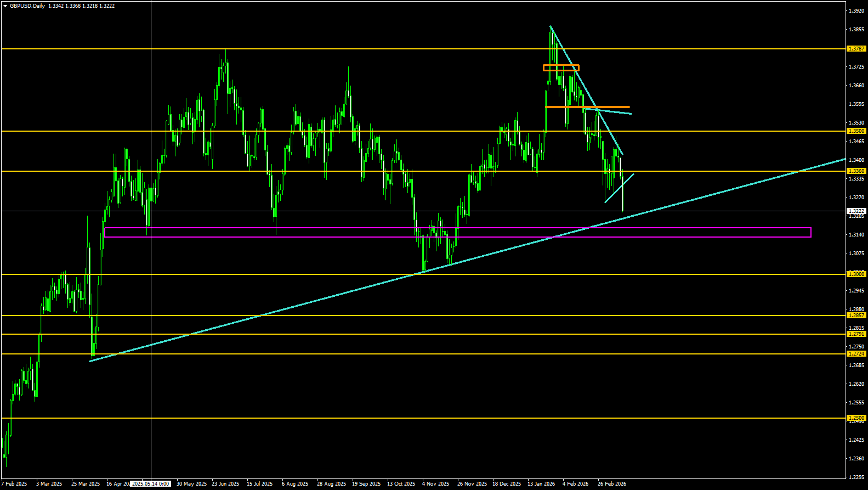Click the 13 Oct 2025 date label
The width and height of the screenshot is (868, 490).
point(401,484)
